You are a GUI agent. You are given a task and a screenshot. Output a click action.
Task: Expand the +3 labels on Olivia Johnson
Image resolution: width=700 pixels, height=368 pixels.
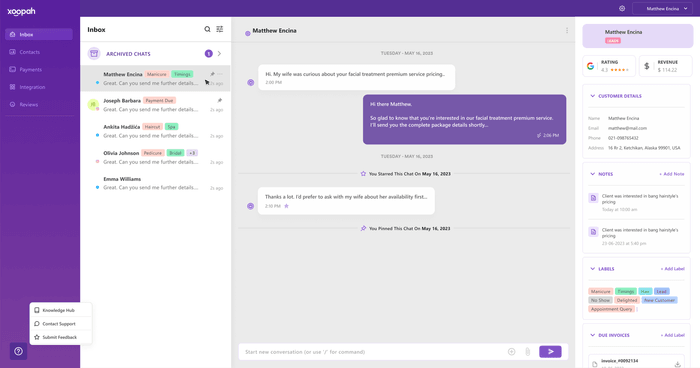(192, 153)
